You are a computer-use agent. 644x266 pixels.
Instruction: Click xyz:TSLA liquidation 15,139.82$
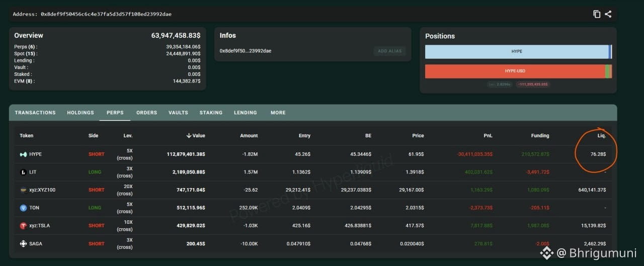pyautogui.click(x=594, y=226)
